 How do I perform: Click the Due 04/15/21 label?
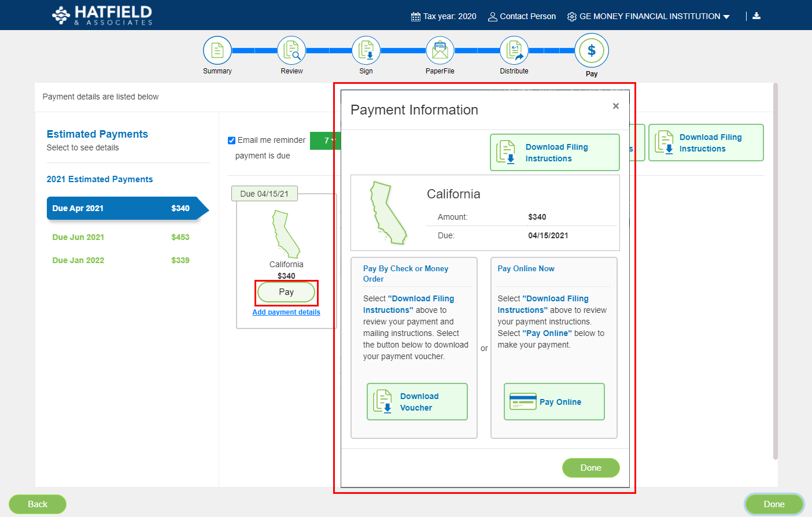[x=264, y=194]
